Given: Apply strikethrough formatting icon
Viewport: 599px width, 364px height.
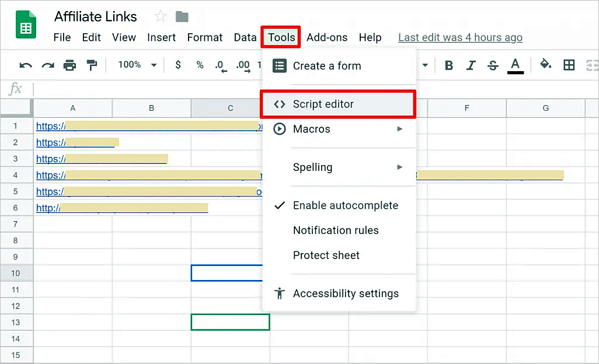Looking at the screenshot, I should pos(493,65).
